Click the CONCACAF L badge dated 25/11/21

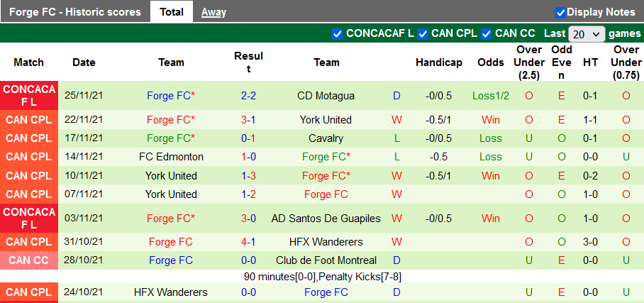[x=29, y=96]
